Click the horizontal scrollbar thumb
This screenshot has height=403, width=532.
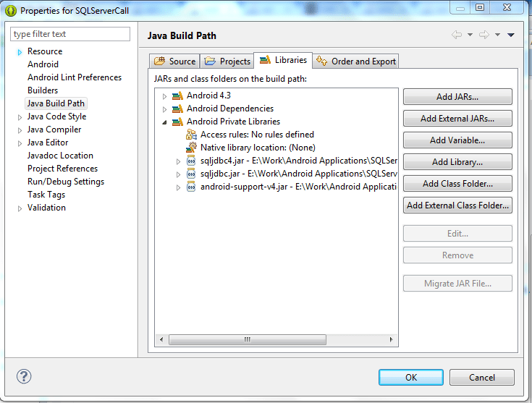[x=248, y=339]
